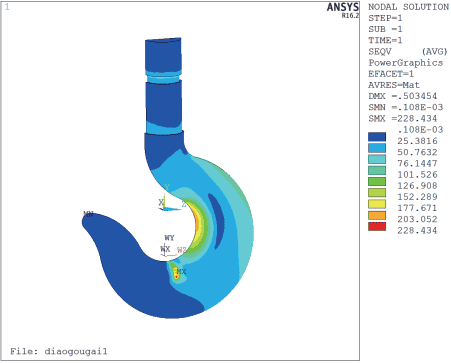Viewport: 451px width, 363px height.
Task: Click the 25.3816 legend value
Action: (417, 141)
